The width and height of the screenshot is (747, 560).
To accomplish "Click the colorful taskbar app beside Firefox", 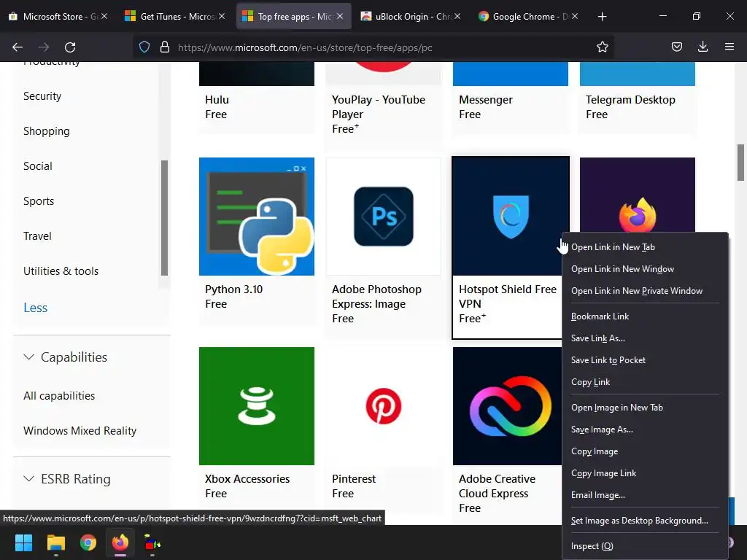I will [x=152, y=542].
